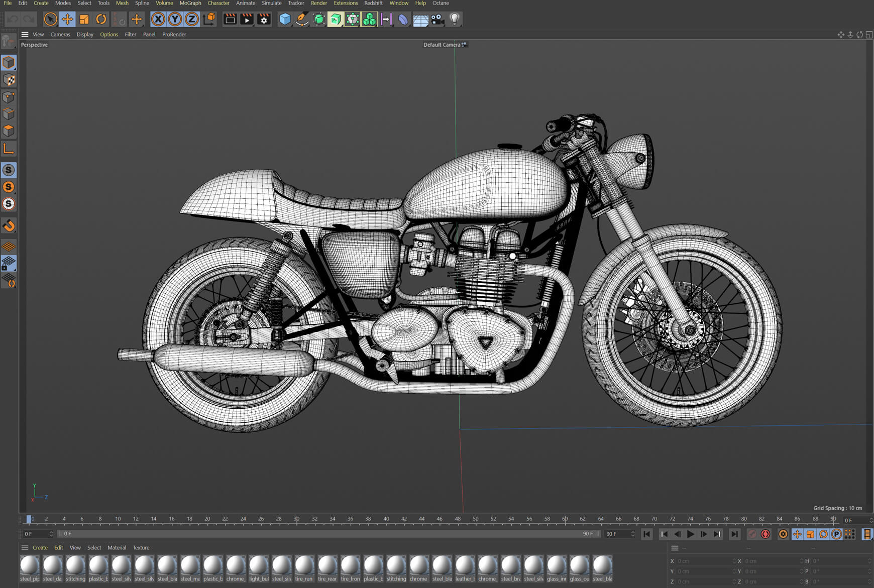Open the Redshift menu
The height and width of the screenshot is (588, 874).
[x=373, y=3]
